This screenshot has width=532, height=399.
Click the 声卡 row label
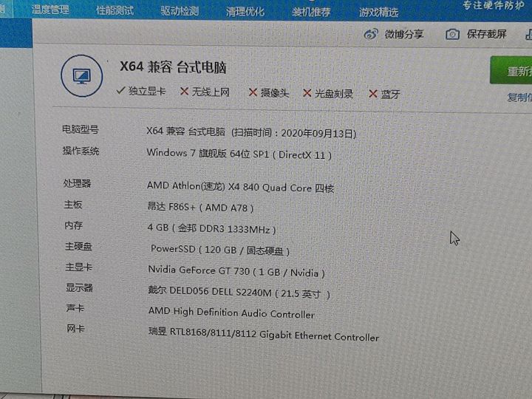75,308
